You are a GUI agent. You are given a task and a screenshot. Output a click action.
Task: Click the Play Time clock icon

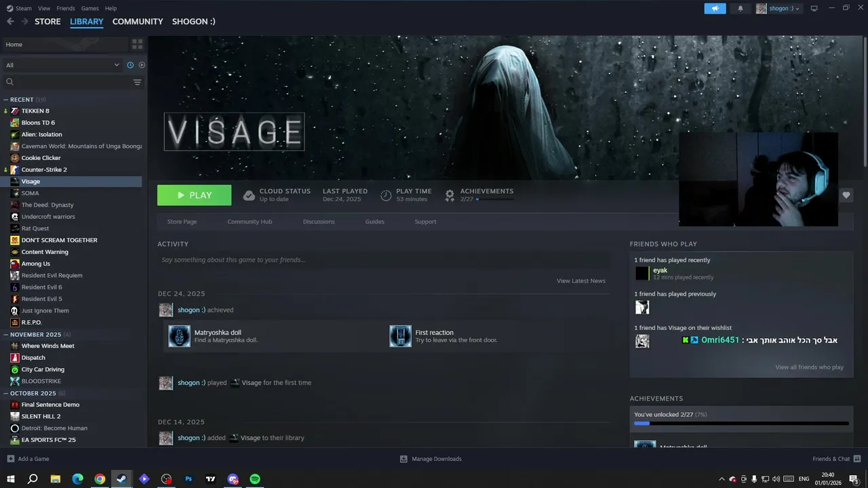(x=386, y=195)
